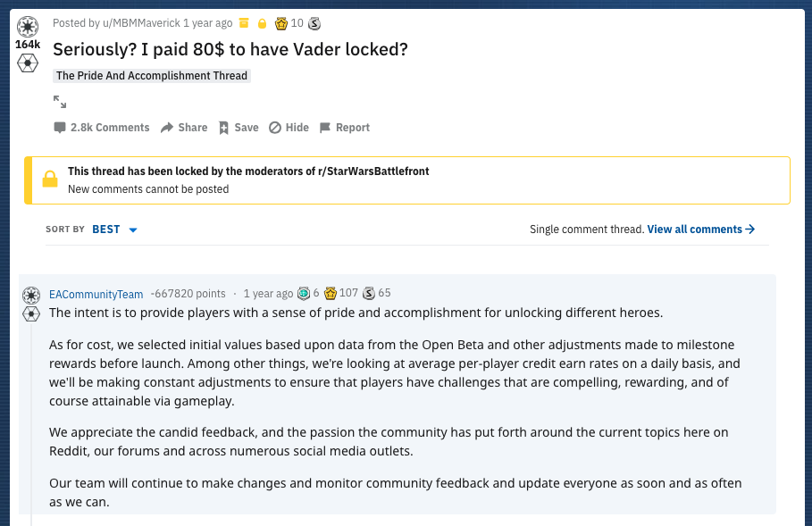The image size is (812, 526).
Task: Click the gold award icon on the comment
Action: tap(331, 293)
